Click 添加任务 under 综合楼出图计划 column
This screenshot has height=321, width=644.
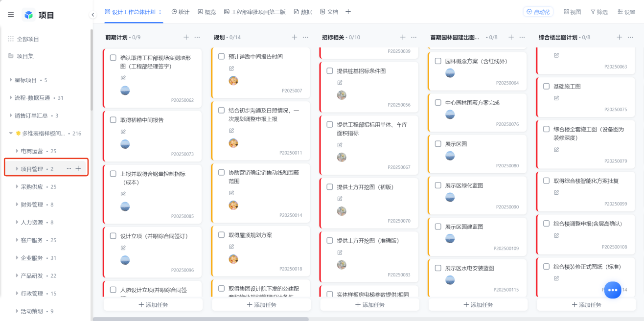[586, 305]
